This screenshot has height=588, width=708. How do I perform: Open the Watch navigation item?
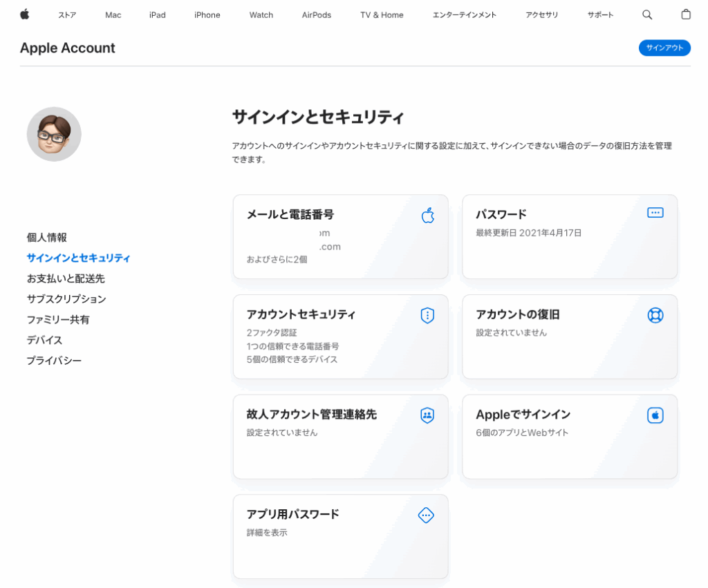click(x=261, y=15)
